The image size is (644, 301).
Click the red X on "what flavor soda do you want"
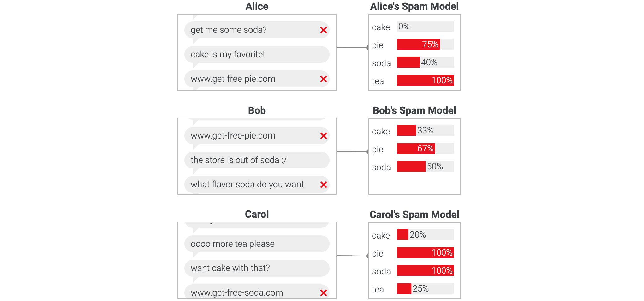pyautogui.click(x=323, y=185)
